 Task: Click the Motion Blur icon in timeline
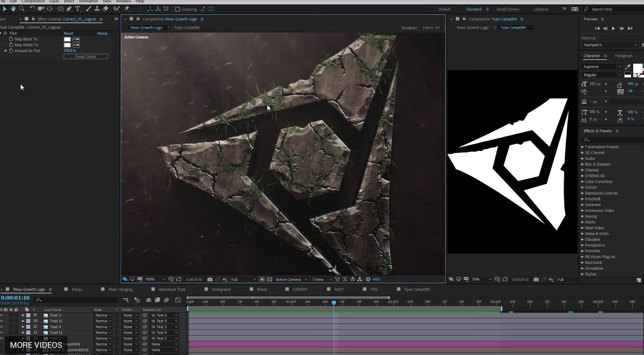point(166,300)
